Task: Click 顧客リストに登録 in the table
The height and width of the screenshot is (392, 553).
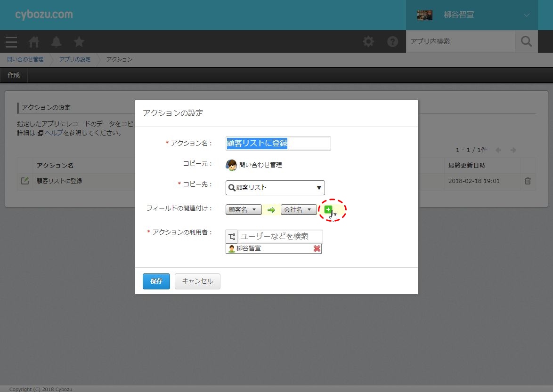Action: click(x=59, y=181)
